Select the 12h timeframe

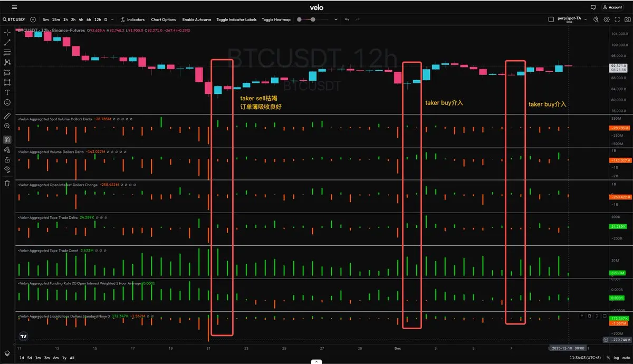tap(97, 20)
